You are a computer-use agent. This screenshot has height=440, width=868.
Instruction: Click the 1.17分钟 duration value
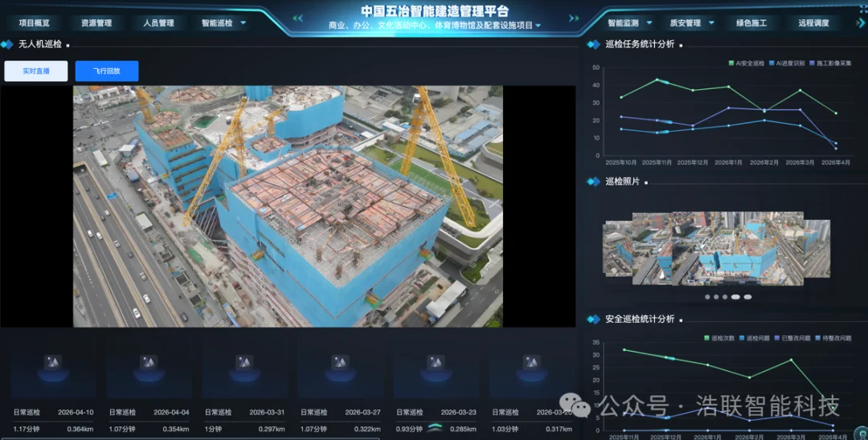tap(26, 429)
